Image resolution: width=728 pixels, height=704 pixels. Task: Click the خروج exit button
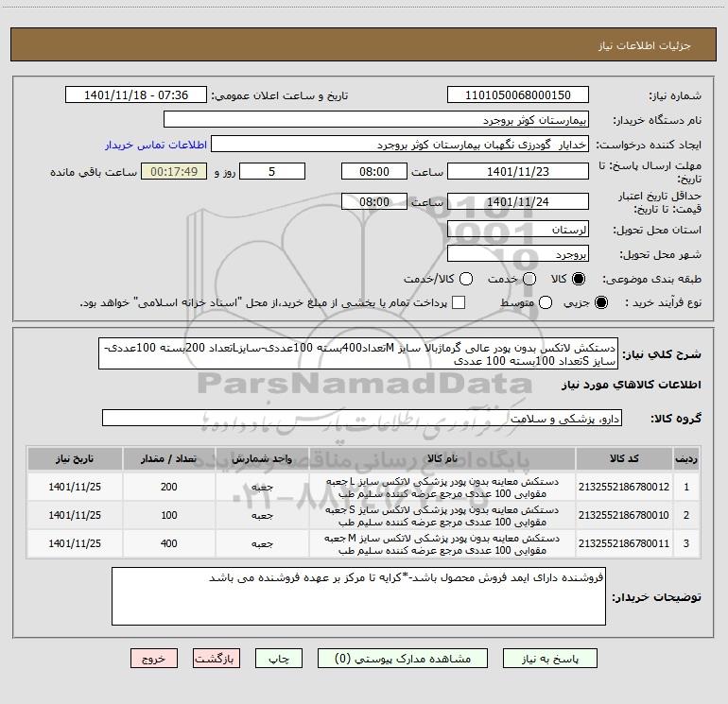pyautogui.click(x=154, y=659)
